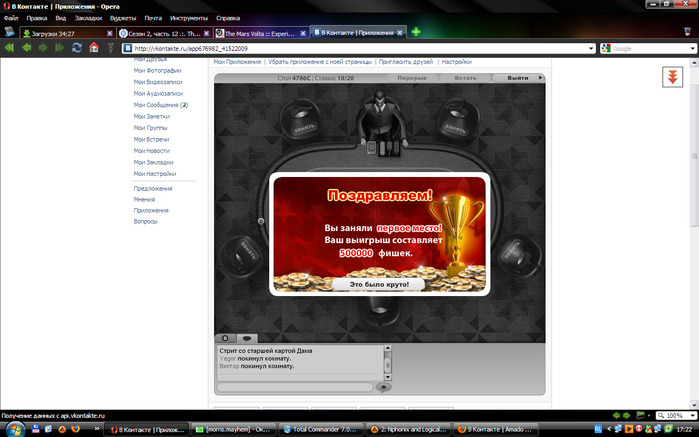Click the 'Встать' button

(465, 78)
